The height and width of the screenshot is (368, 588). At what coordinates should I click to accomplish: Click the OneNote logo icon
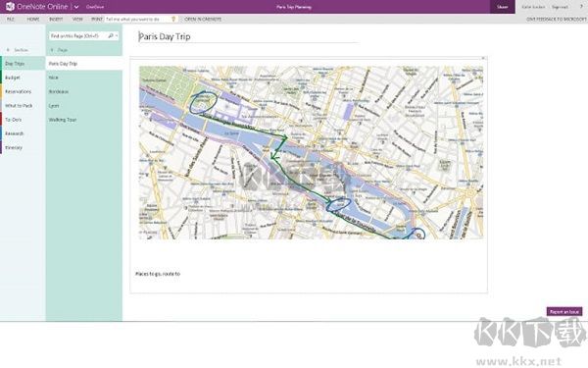[10, 7]
